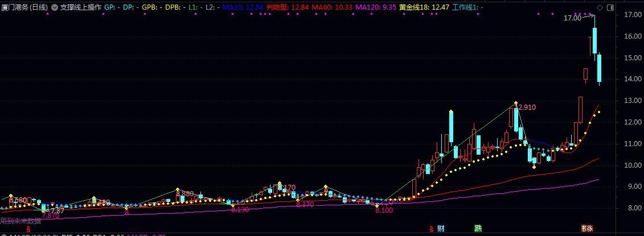Click the 8.100 low price label

click(384, 210)
